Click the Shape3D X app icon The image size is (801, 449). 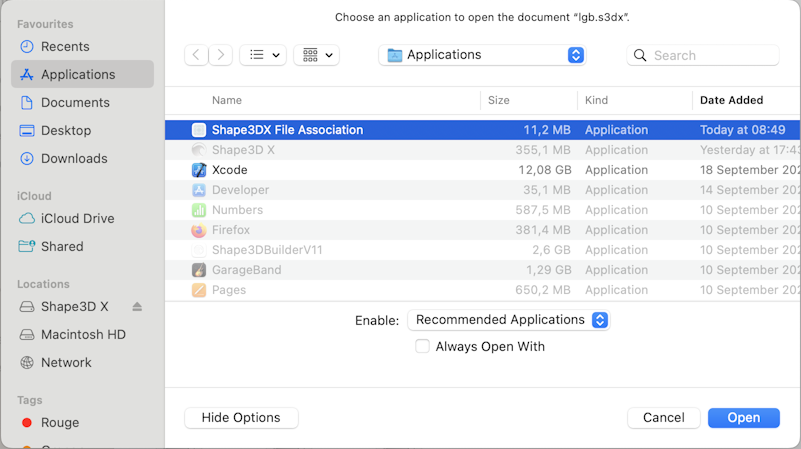pos(199,150)
